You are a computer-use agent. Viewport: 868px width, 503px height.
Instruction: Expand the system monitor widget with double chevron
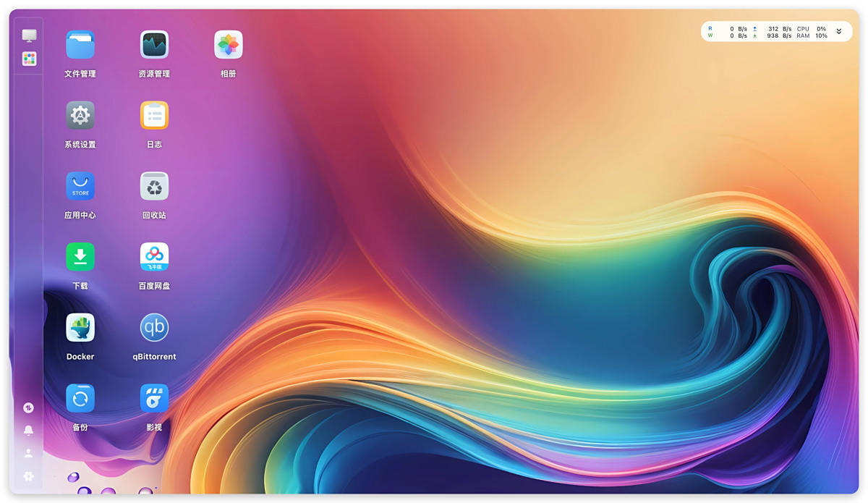pyautogui.click(x=839, y=32)
